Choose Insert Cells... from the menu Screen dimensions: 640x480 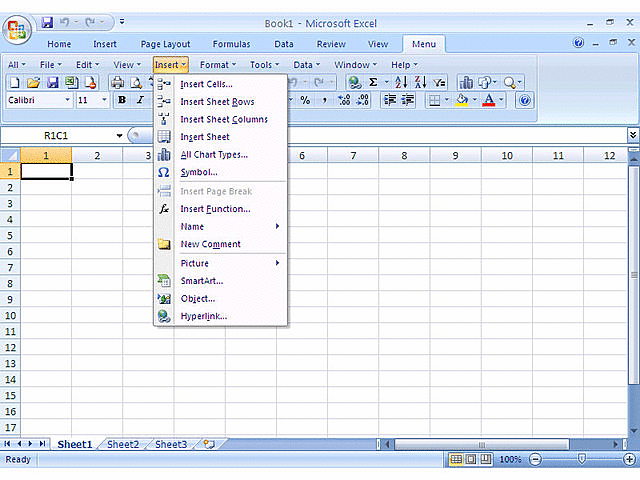(x=221, y=84)
